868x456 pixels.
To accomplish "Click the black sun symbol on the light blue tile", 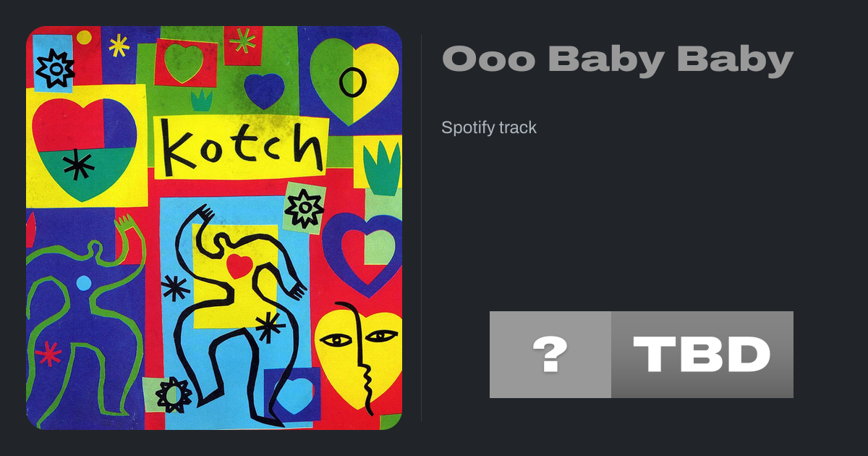I will [x=54, y=69].
